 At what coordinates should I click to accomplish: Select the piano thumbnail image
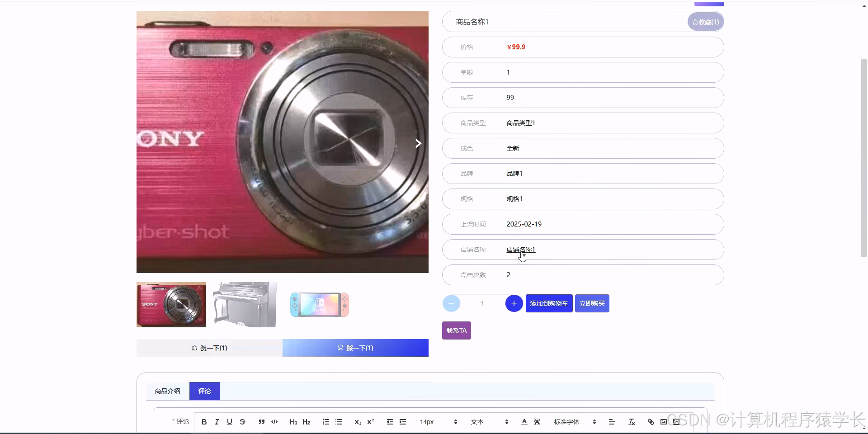coord(245,304)
